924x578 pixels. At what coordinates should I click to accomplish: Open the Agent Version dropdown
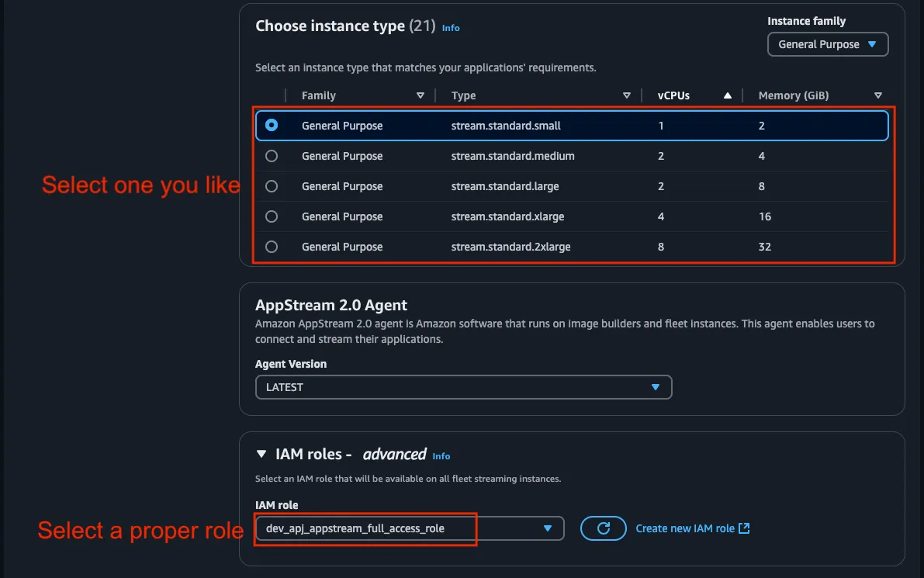pyautogui.click(x=463, y=387)
